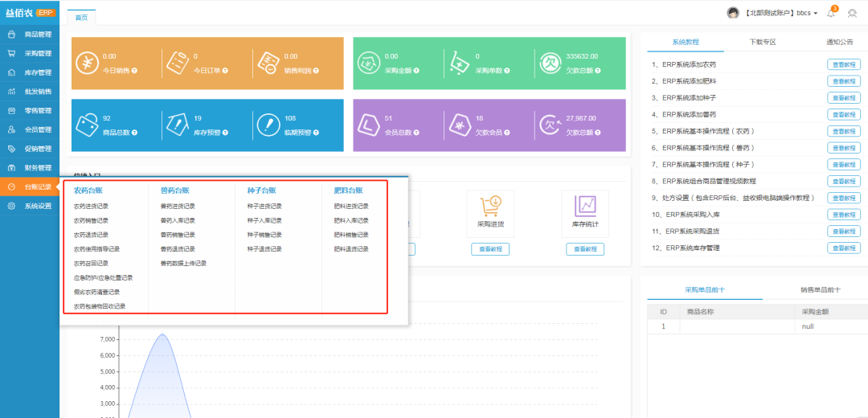
Task: Open the bbcs account dropdown
Action: pos(780,13)
